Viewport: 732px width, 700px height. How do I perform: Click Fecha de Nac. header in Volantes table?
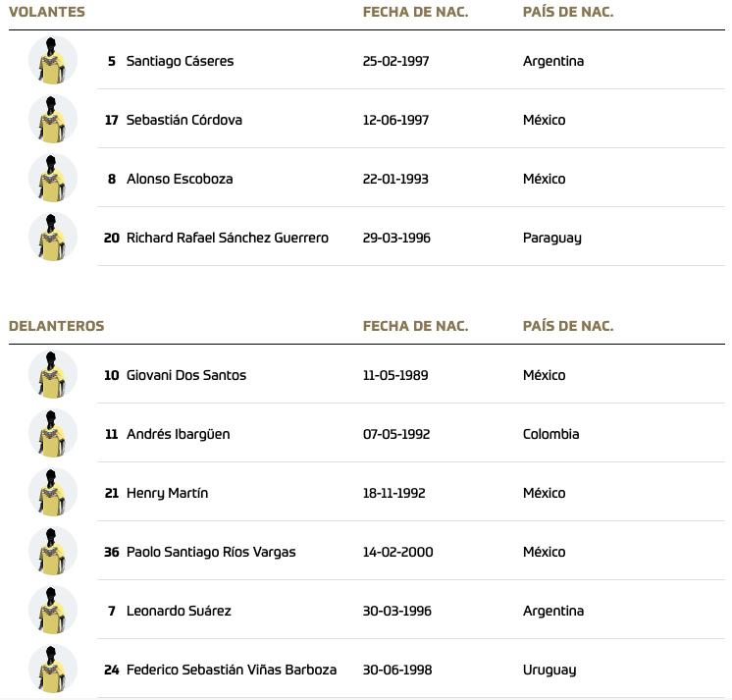point(415,12)
